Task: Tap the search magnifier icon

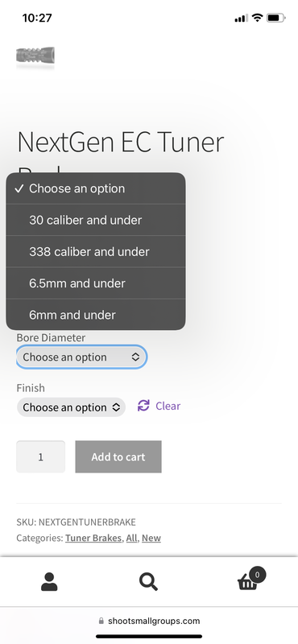Action: tap(148, 581)
